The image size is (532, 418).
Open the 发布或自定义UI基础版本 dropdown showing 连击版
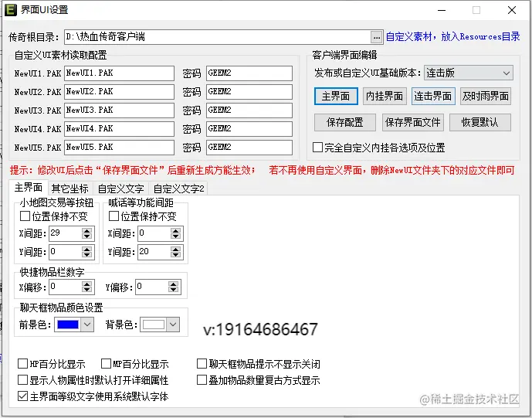pos(468,73)
